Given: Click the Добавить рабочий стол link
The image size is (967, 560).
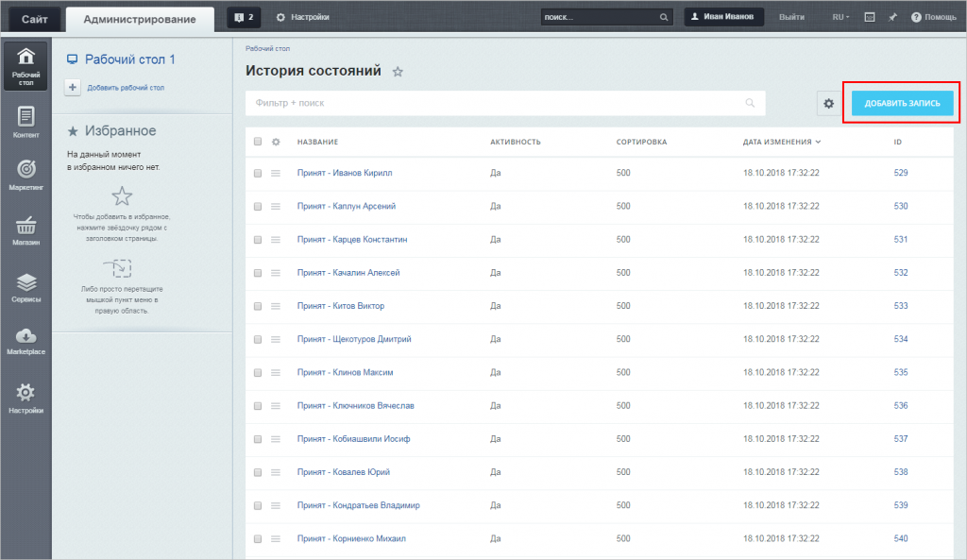Looking at the screenshot, I should pyautogui.click(x=126, y=88).
